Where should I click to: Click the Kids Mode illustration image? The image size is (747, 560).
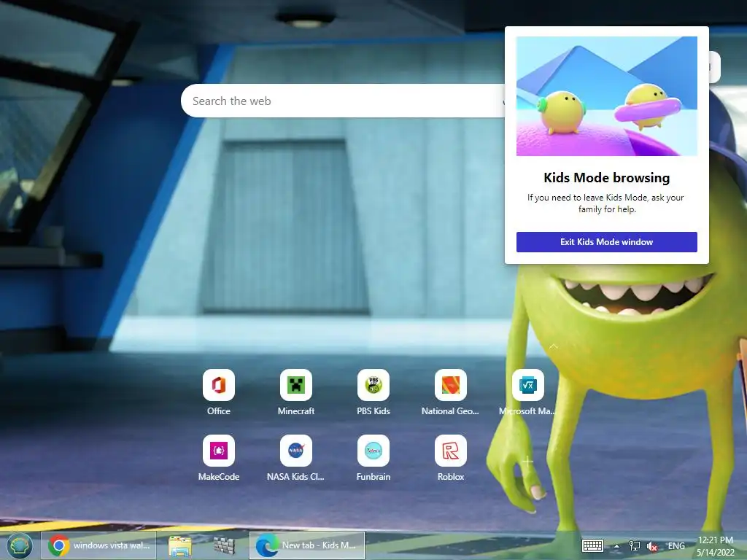pyautogui.click(x=606, y=96)
